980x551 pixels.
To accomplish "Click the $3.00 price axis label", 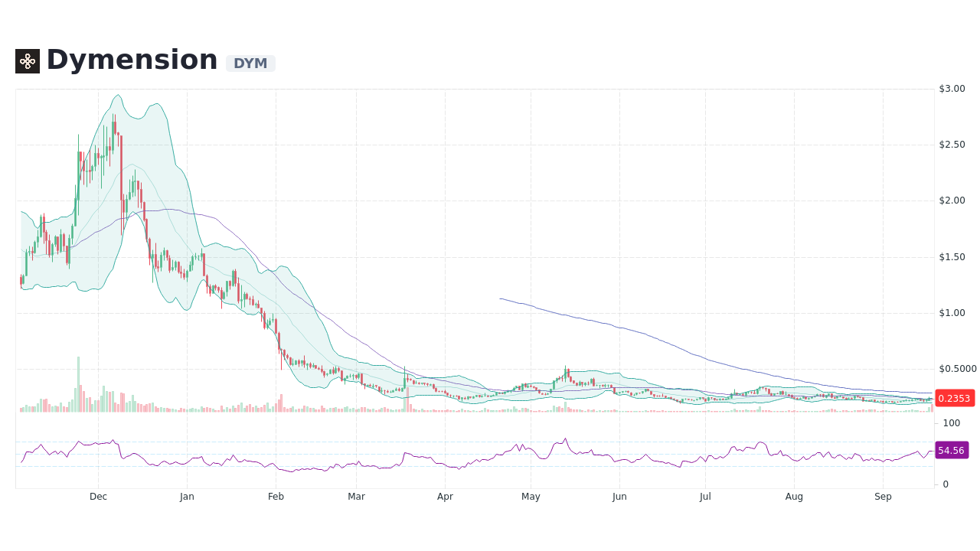I will click(x=952, y=88).
